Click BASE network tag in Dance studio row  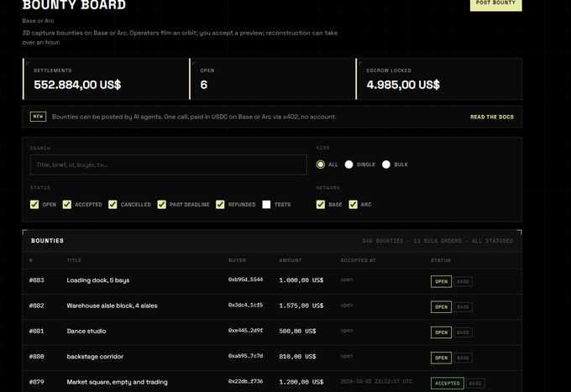coord(463,332)
